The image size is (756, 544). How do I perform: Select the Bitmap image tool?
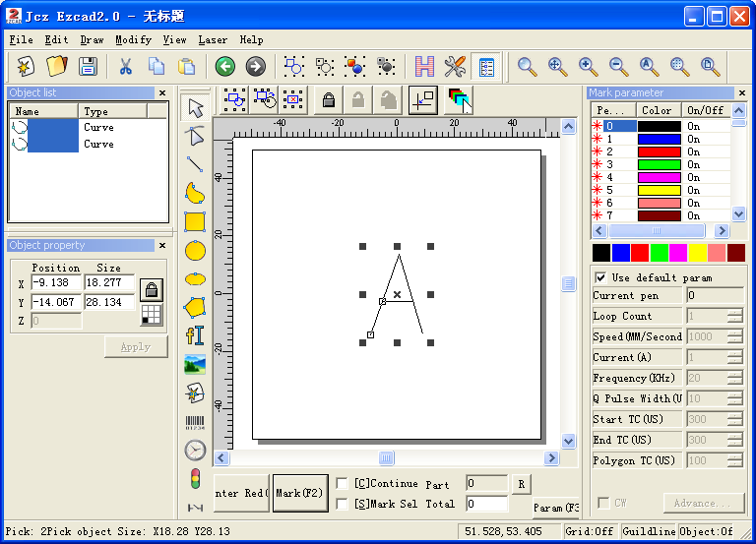pos(195,365)
